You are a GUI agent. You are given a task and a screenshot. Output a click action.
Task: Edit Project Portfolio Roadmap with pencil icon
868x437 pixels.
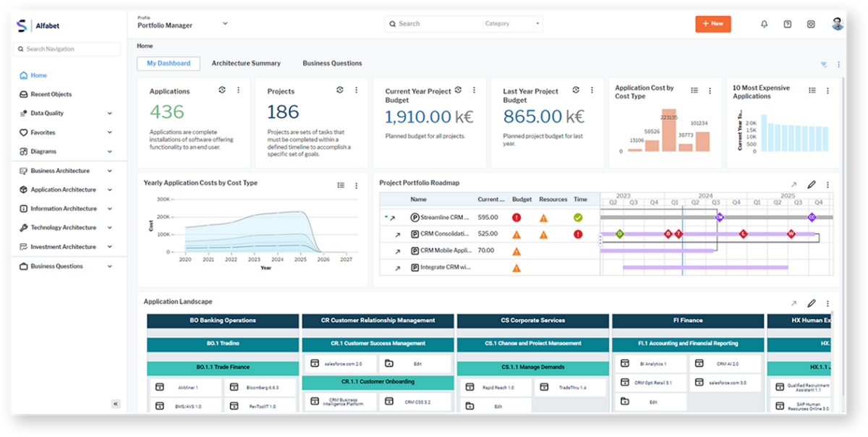[x=811, y=184]
